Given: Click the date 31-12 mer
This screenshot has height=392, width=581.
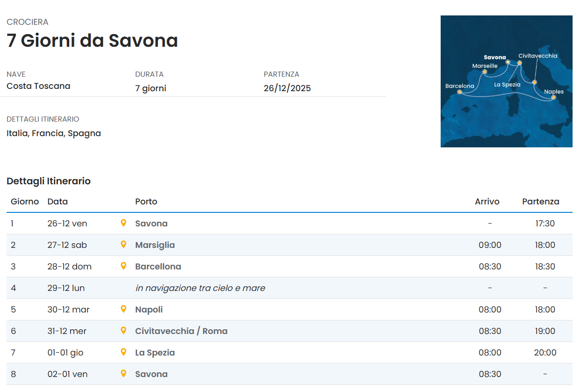Looking at the screenshot, I should (67, 331).
